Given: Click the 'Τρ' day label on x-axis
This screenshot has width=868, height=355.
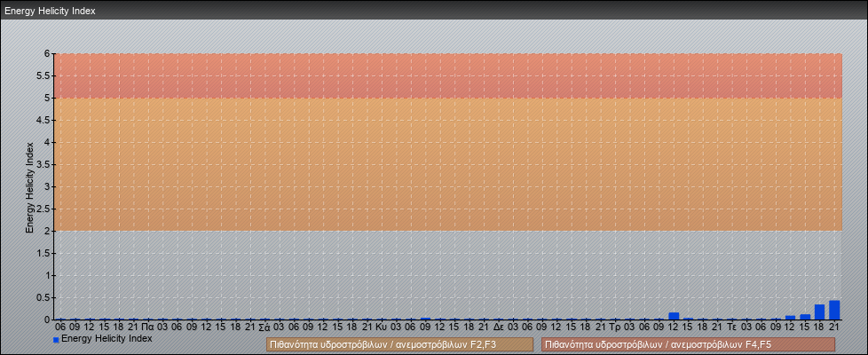Looking at the screenshot, I should tap(614, 327).
